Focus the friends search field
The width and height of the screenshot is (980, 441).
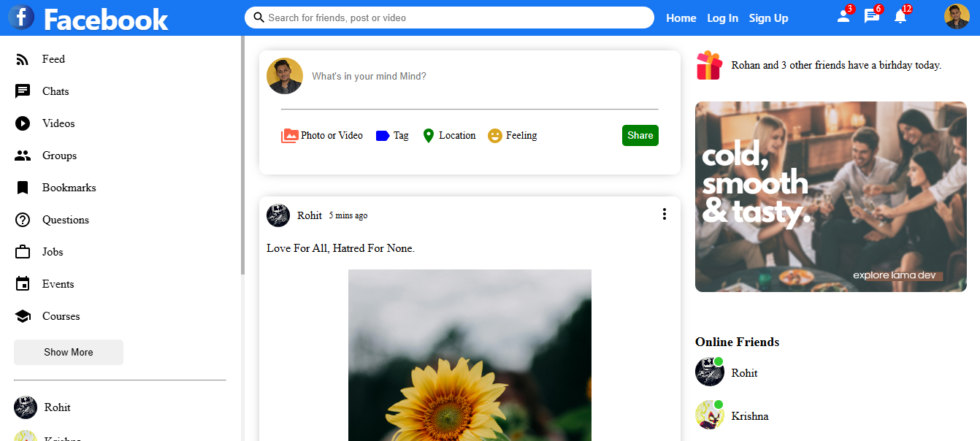pyautogui.click(x=449, y=18)
